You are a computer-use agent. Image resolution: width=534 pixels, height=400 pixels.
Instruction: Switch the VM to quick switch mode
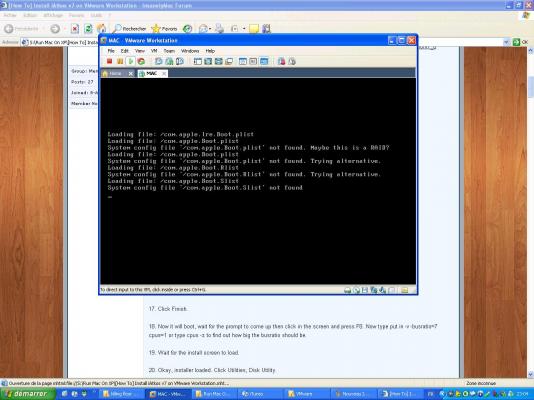pos(208,61)
